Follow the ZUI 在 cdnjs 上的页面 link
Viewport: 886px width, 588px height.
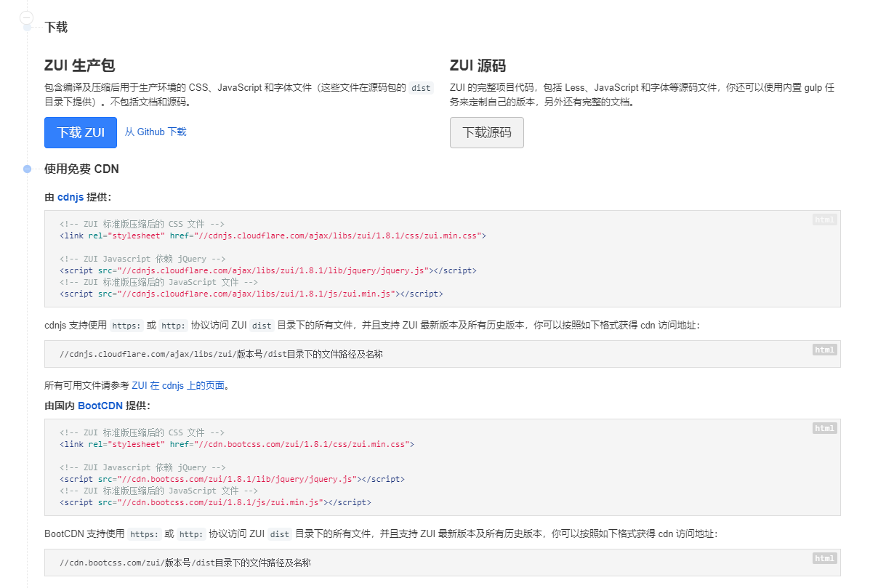178,386
